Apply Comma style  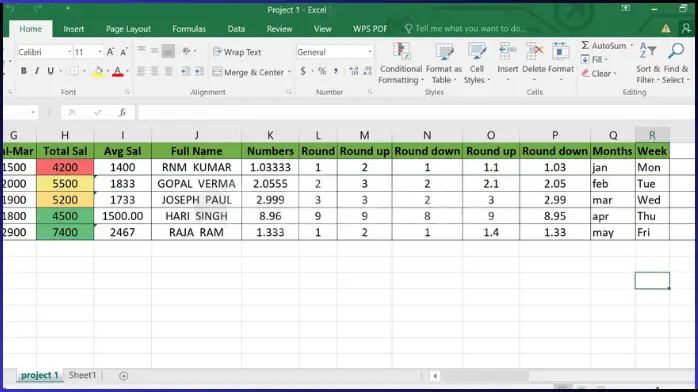click(336, 71)
